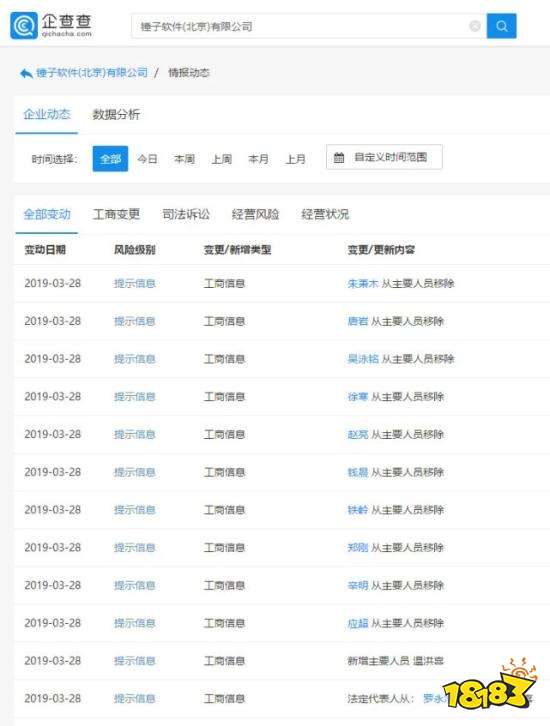The height and width of the screenshot is (726, 550).
Task: Click the 法定代表人从 text
Action: (x=379, y=698)
